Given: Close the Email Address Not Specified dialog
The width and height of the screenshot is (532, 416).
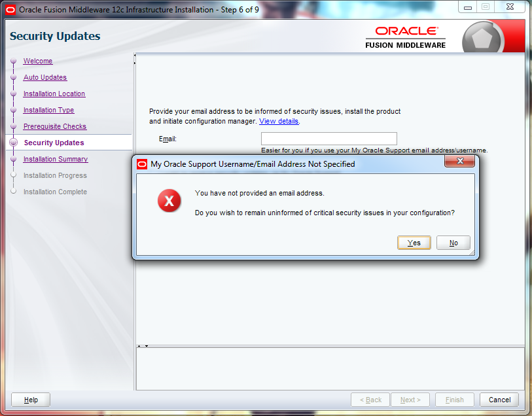Looking at the screenshot, I should click(460, 162).
